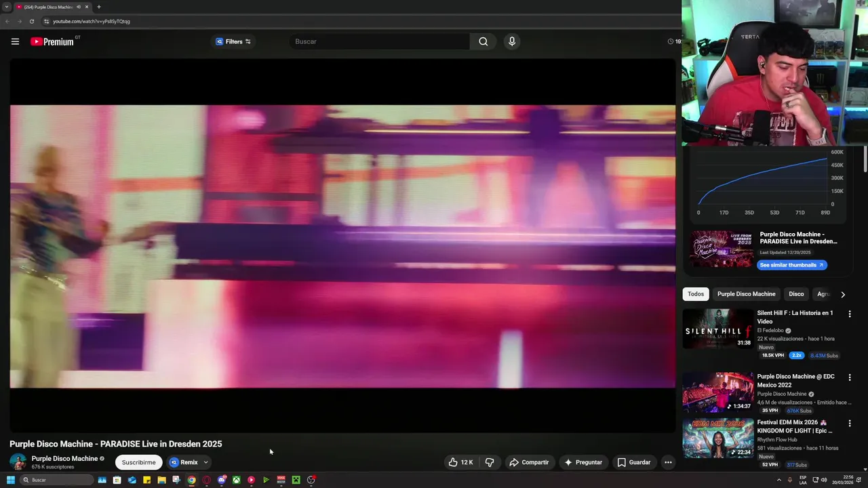868x488 pixels.
Task: Click the Windows taskbar Buscar search box
Action: 56,480
